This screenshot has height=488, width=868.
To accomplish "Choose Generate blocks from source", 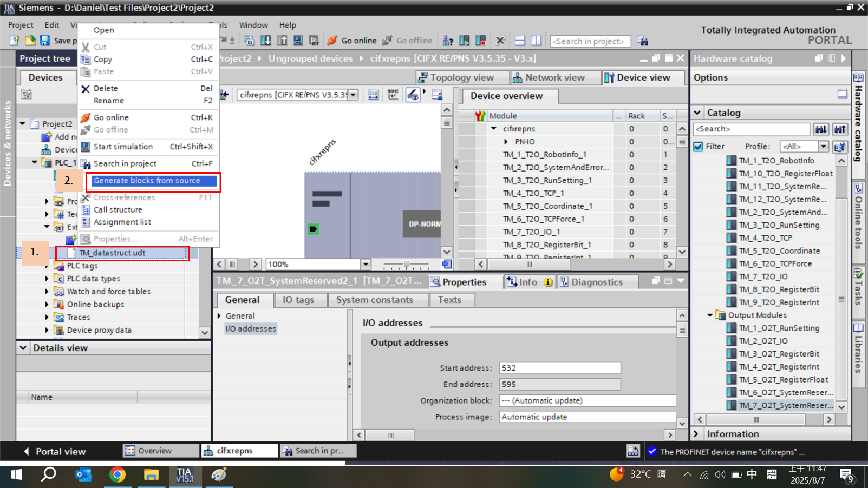I will (x=154, y=181).
